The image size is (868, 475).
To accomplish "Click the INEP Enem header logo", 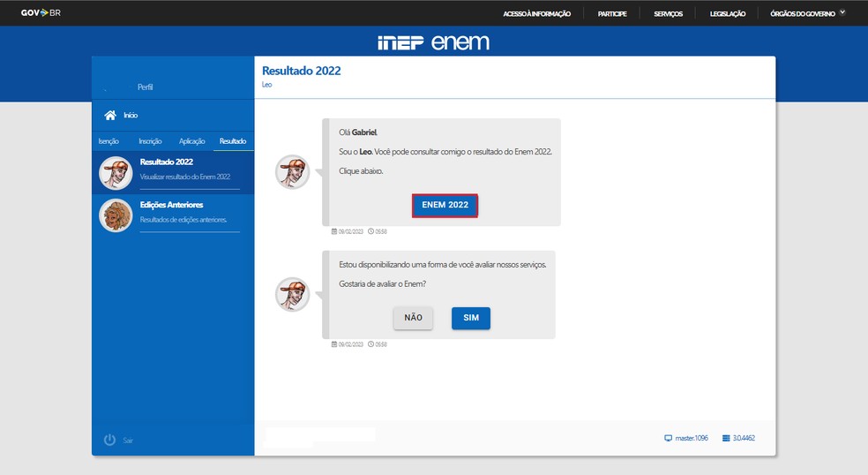I will point(433,42).
